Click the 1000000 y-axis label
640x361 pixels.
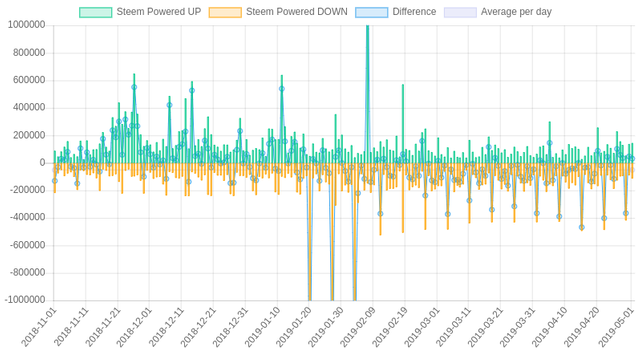pyautogui.click(x=27, y=25)
